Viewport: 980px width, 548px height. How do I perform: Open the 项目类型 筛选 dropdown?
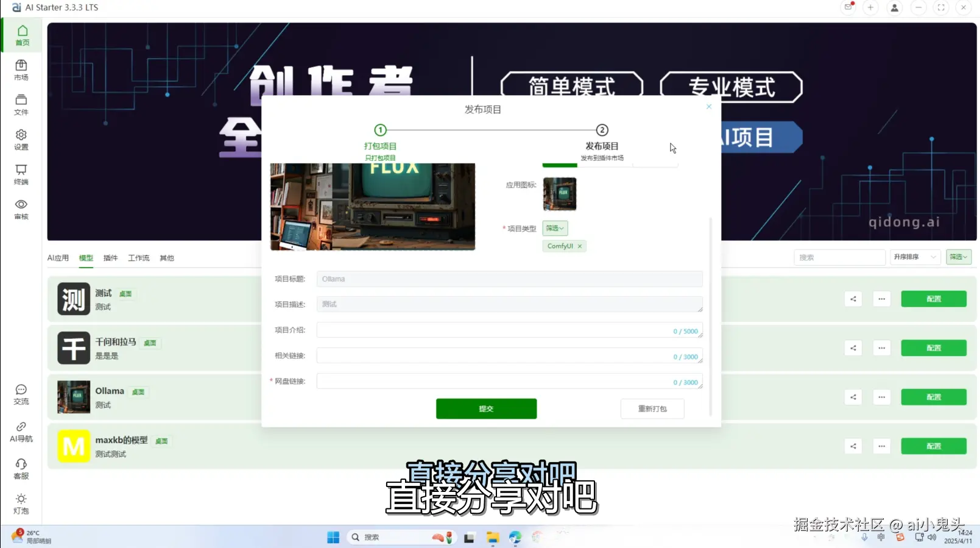tap(555, 228)
